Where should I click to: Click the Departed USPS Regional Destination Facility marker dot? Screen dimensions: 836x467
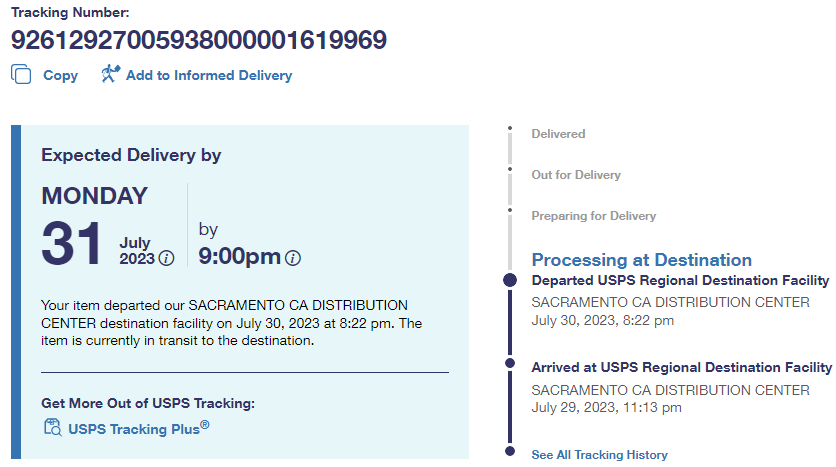(x=510, y=280)
